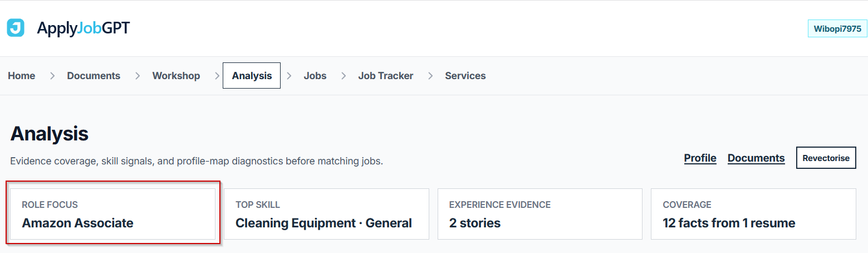Select the Analysis tab
The height and width of the screenshot is (253, 868).
252,76
